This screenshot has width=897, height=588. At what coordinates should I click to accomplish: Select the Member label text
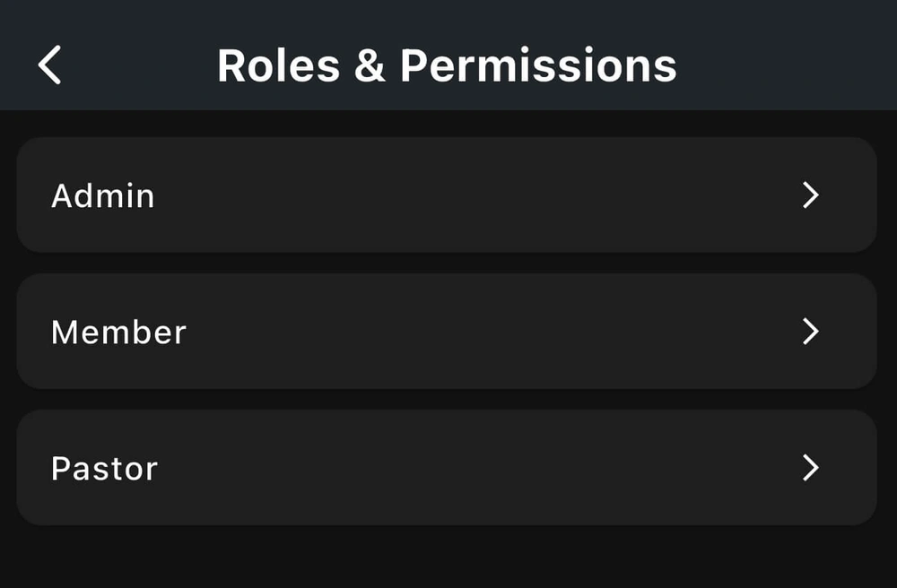click(x=118, y=332)
